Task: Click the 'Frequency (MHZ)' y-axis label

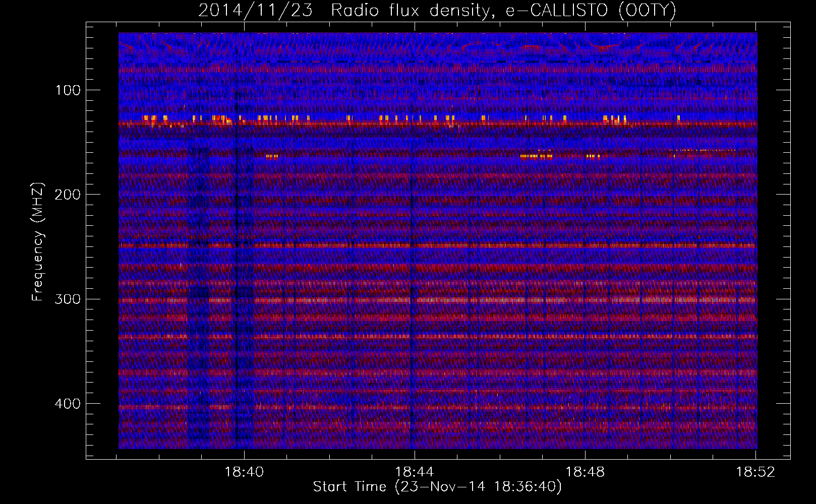Action: [x=38, y=242]
